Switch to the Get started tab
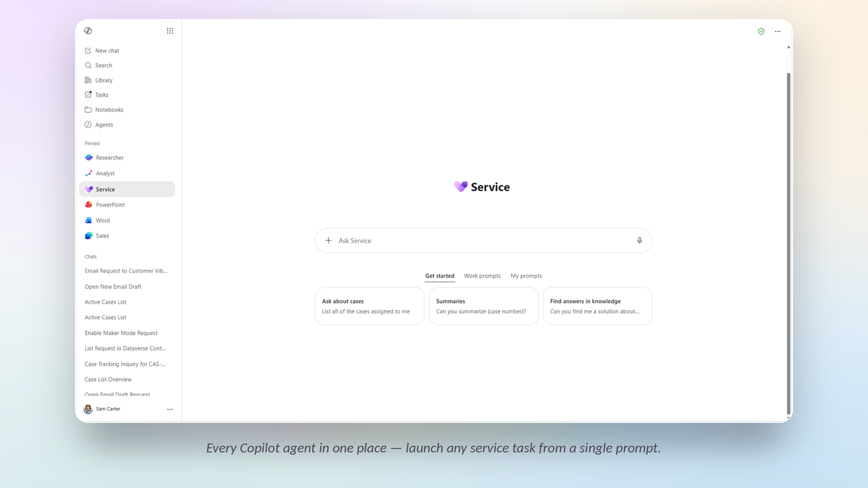Screen dimensions: 868x488 coord(440,276)
